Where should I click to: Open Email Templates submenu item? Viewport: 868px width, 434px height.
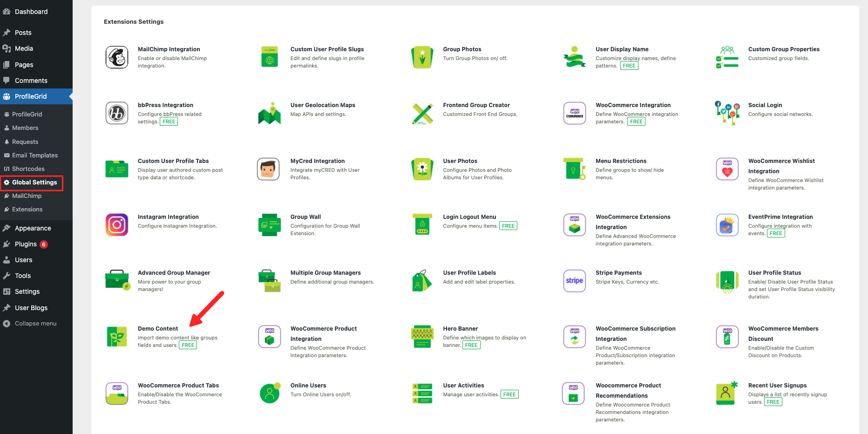tap(35, 156)
